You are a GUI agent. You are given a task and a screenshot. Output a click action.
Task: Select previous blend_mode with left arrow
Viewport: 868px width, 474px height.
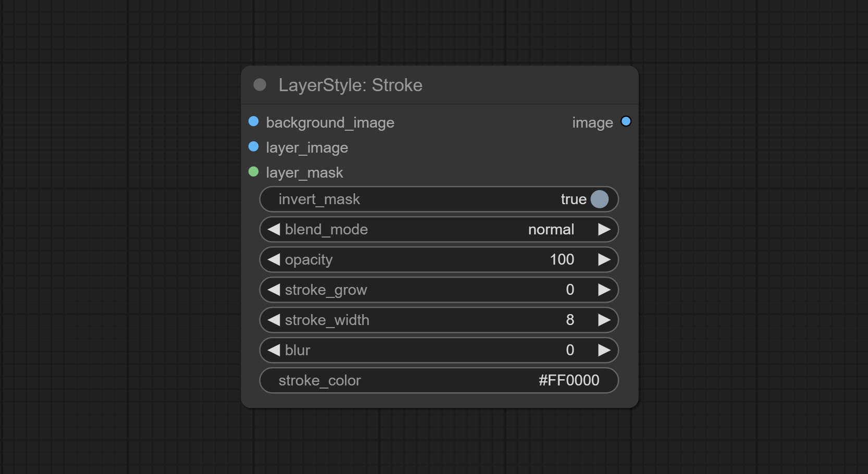274,229
